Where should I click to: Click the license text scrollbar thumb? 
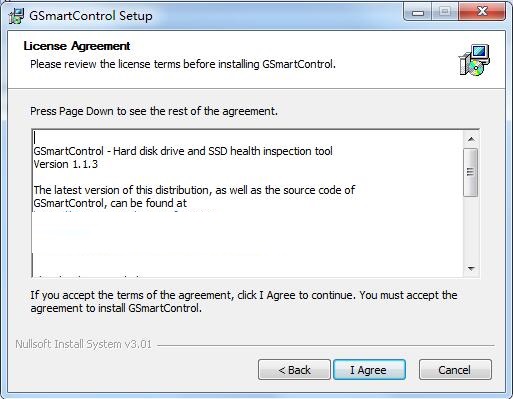coord(470,172)
